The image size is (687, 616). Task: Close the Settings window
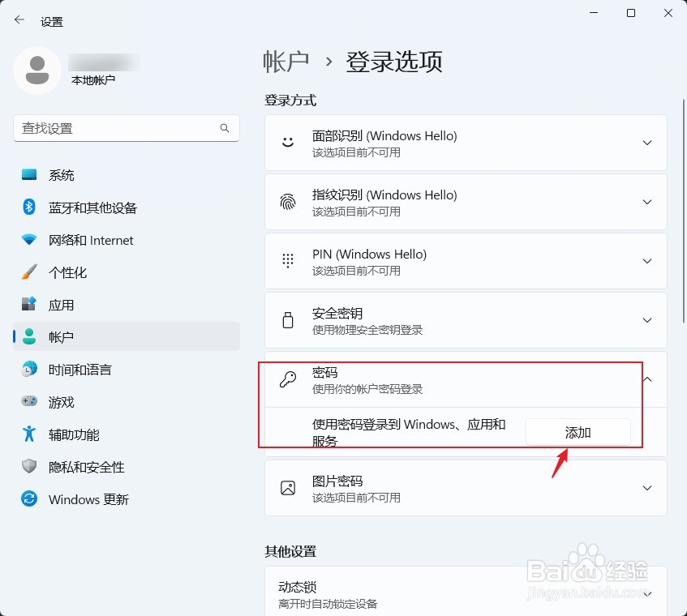click(x=668, y=13)
